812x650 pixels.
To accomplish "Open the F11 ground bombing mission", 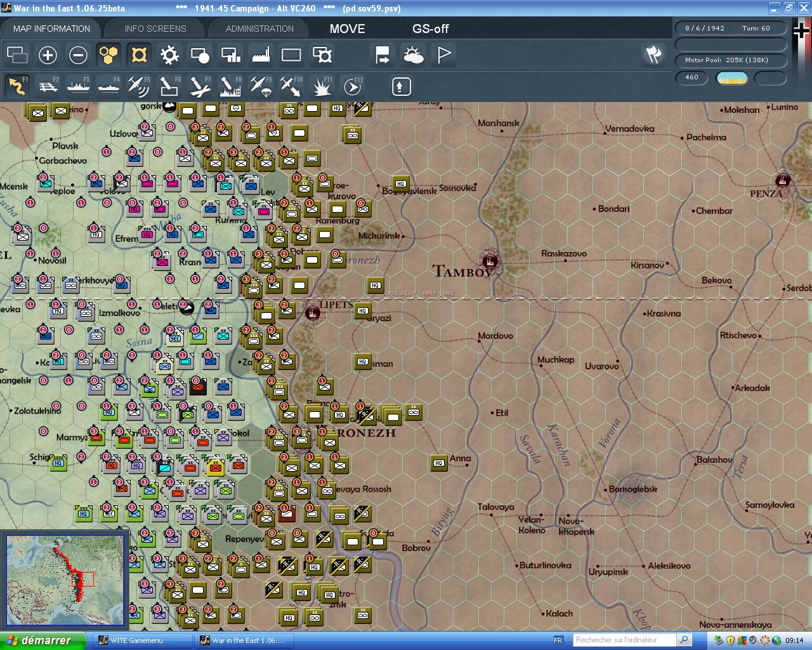I will pos(322,86).
